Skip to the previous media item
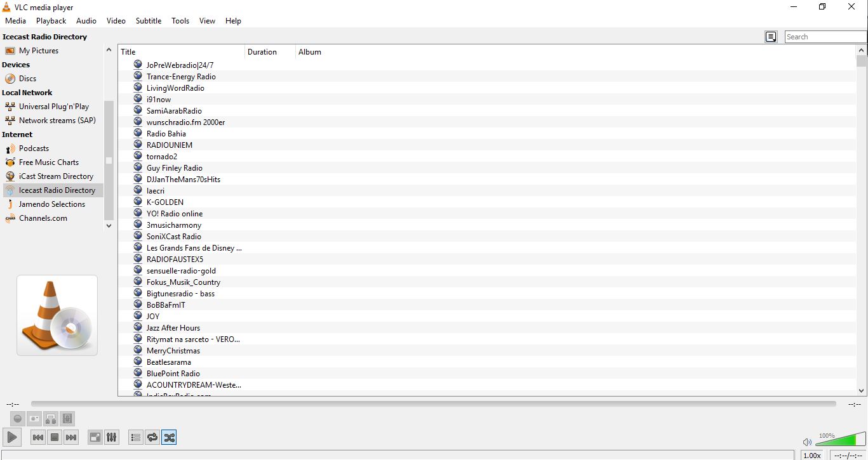The image size is (868, 460). [38, 437]
